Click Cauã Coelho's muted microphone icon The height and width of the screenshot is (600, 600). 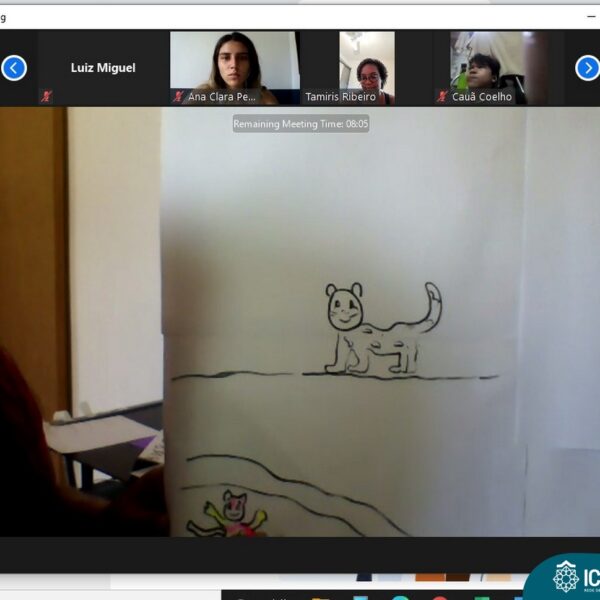pos(442,97)
